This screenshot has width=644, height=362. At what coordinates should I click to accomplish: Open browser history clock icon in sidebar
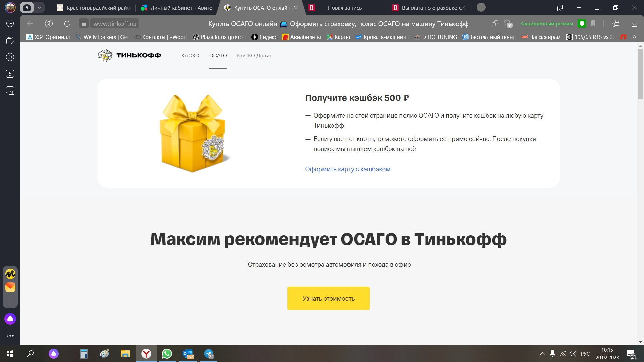10,23
